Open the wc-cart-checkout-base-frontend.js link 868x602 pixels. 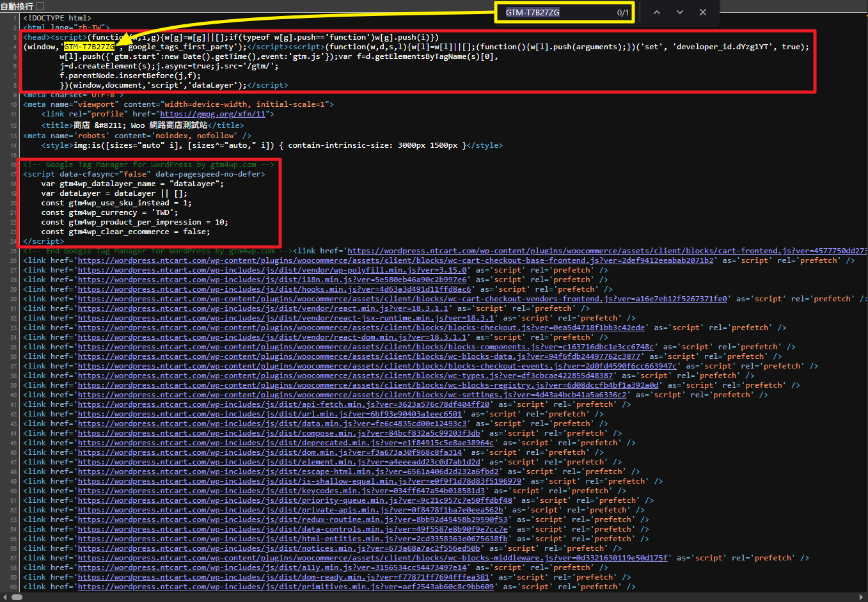[395, 260]
